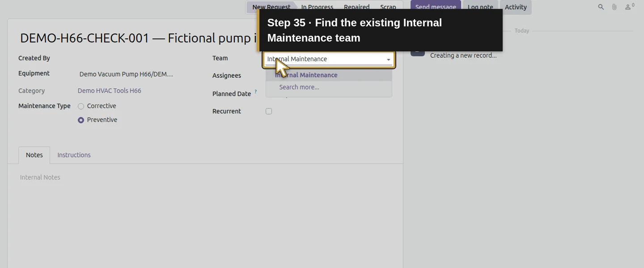Set stage to Repaired

[x=356, y=7]
